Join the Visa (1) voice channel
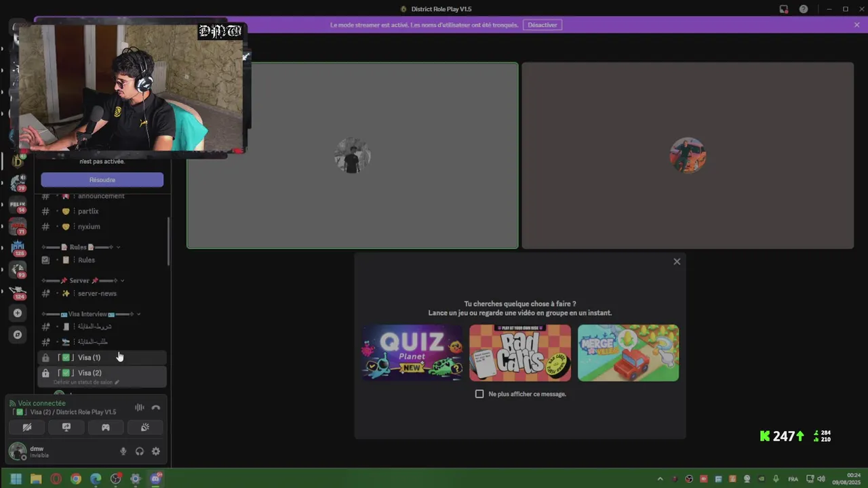The image size is (868, 488). tap(102, 357)
